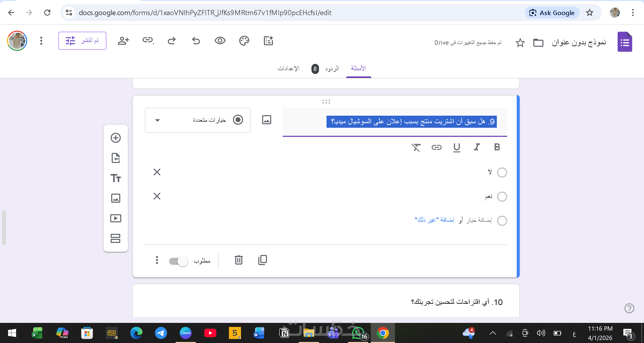Click the إضافة "غير ذلك" link
Screen dimensions: 644x343
point(434,220)
